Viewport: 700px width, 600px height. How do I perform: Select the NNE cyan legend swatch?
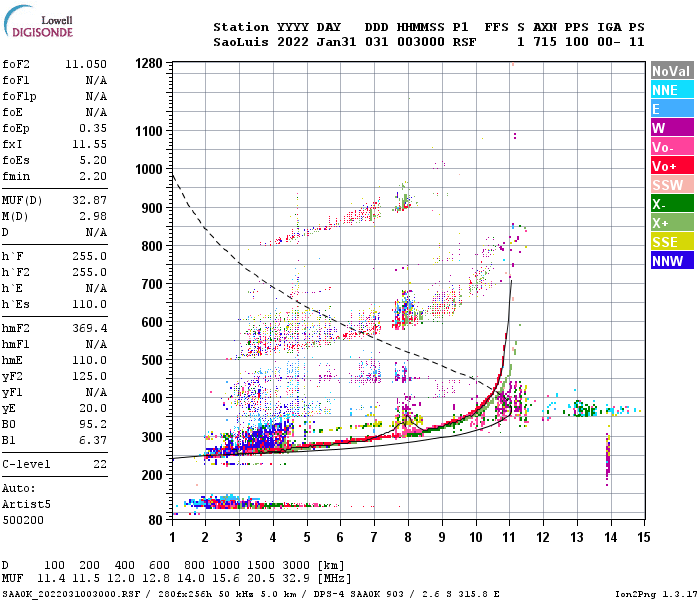pyautogui.click(x=672, y=90)
